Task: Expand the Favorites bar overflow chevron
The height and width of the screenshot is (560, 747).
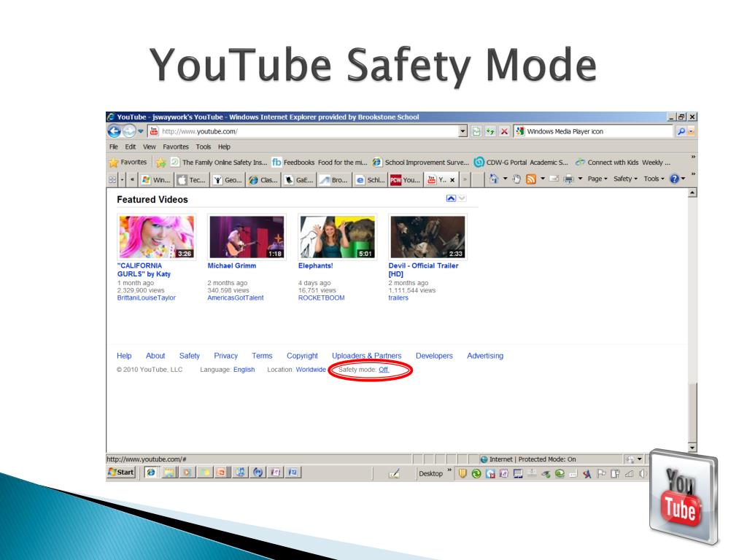Action: (x=693, y=157)
